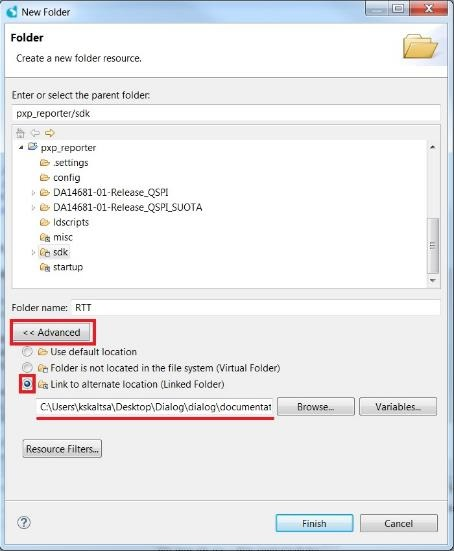The height and width of the screenshot is (551, 454).
Task: Click the Folder name input field
Action: (x=255, y=307)
